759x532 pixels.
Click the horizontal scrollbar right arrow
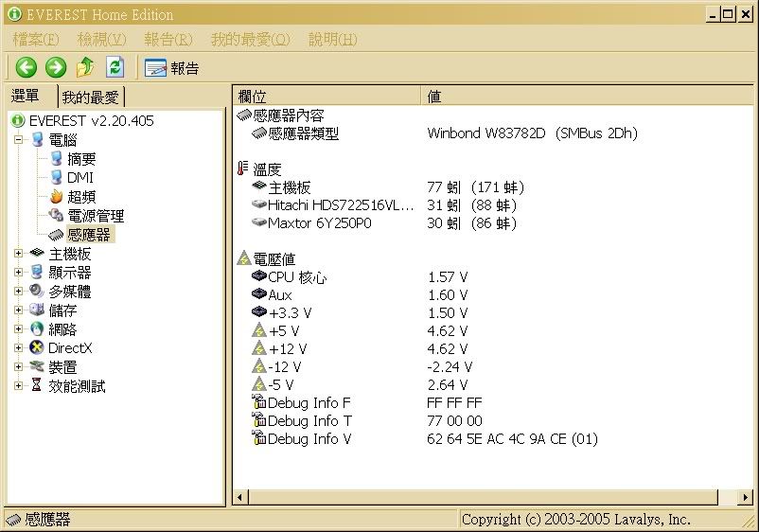click(x=746, y=497)
